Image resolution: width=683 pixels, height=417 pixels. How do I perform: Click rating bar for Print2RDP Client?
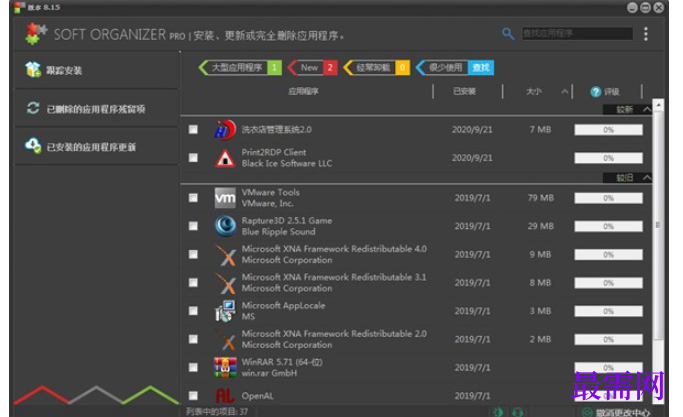point(608,158)
